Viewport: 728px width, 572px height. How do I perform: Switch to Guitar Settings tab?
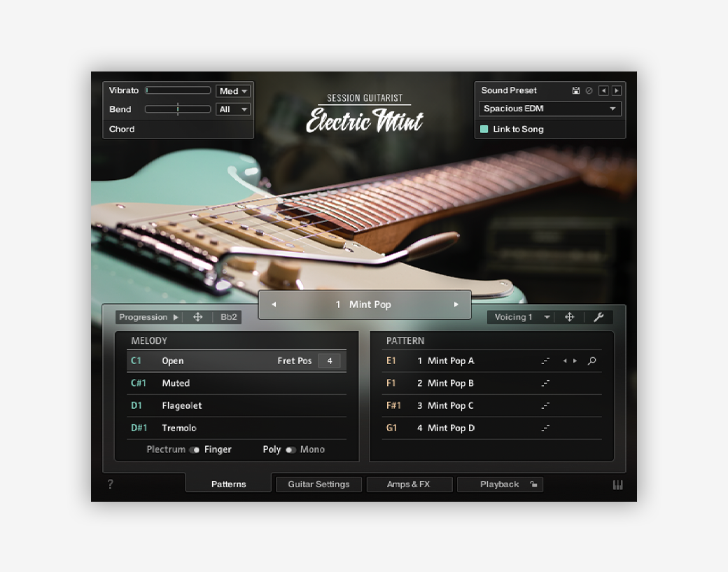coord(318,484)
